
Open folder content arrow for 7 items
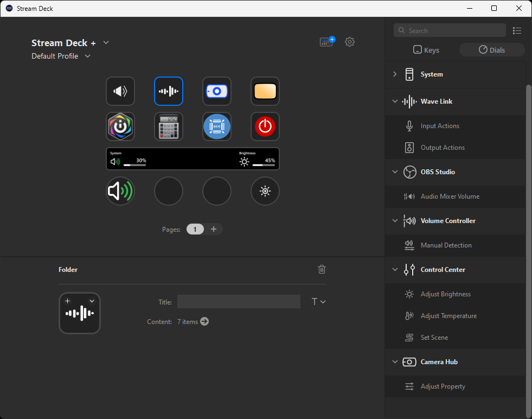pyautogui.click(x=204, y=321)
